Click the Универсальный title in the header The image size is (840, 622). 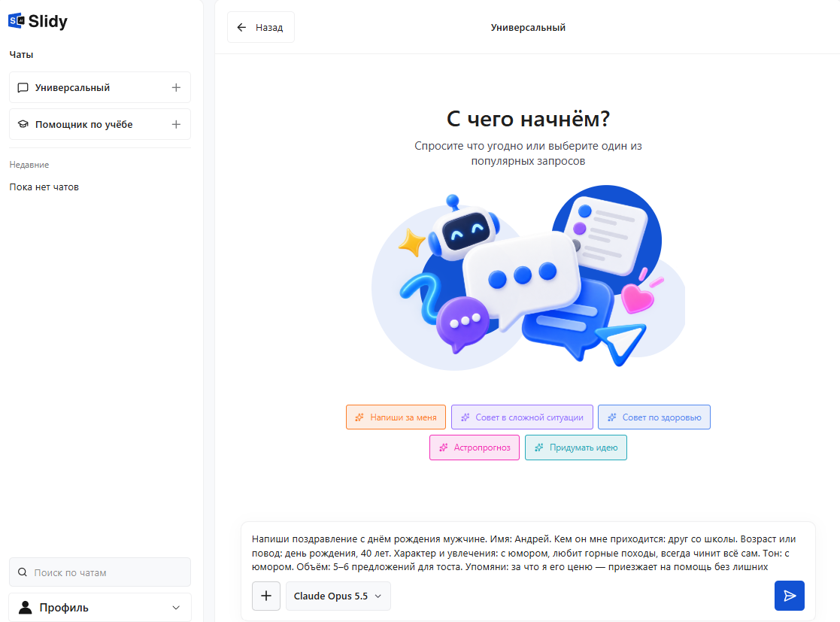(x=528, y=27)
